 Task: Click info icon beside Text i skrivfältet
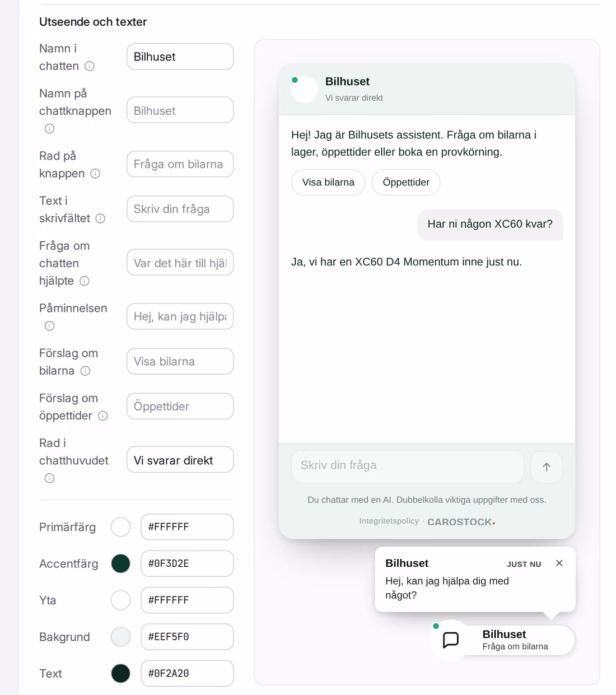tap(100, 218)
